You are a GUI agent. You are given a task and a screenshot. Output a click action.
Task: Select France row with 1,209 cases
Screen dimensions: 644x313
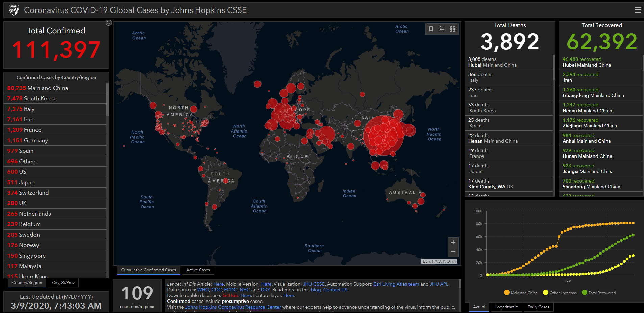tap(55, 130)
